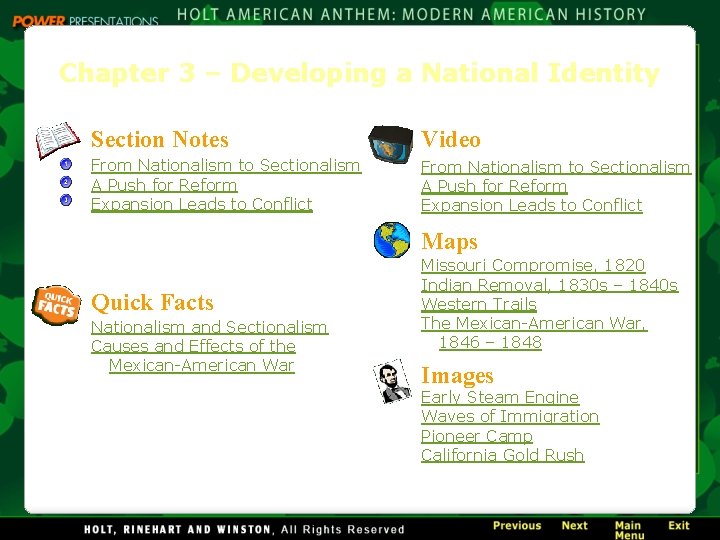This screenshot has width=720, height=540.
Task: Click the Section Notes heading
Action: coord(160,140)
